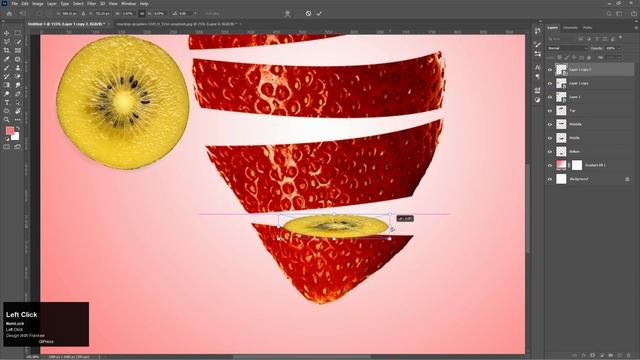Open the layer Opacity dropdown arrow
This screenshot has height=360, width=640.
tap(619, 48)
